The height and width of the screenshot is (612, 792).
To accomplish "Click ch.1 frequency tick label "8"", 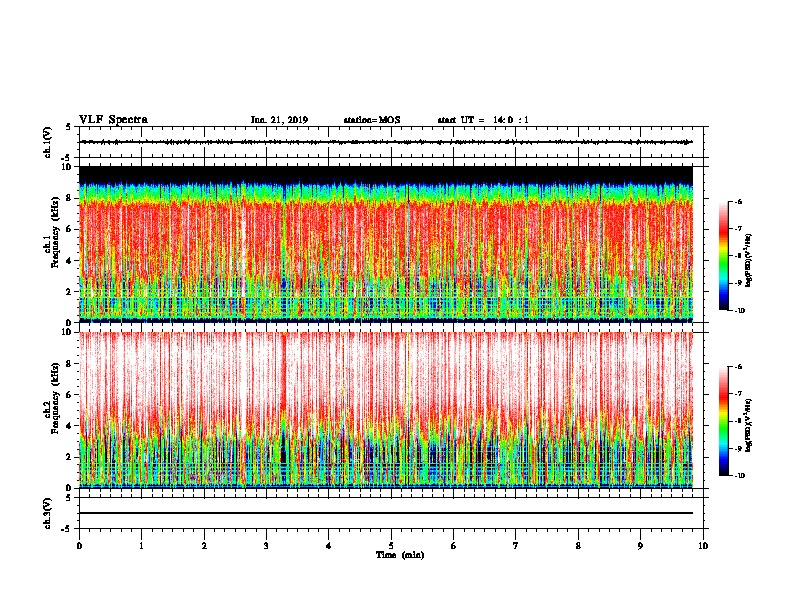I will [x=69, y=198].
